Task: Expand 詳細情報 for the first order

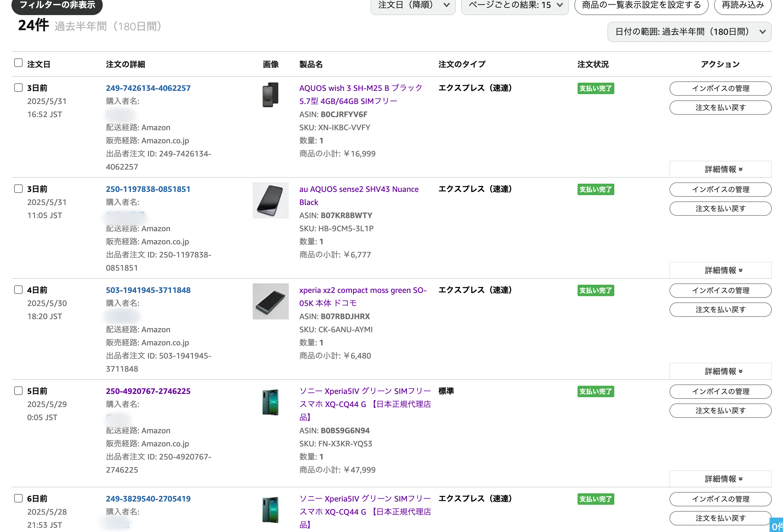Action: (x=720, y=169)
